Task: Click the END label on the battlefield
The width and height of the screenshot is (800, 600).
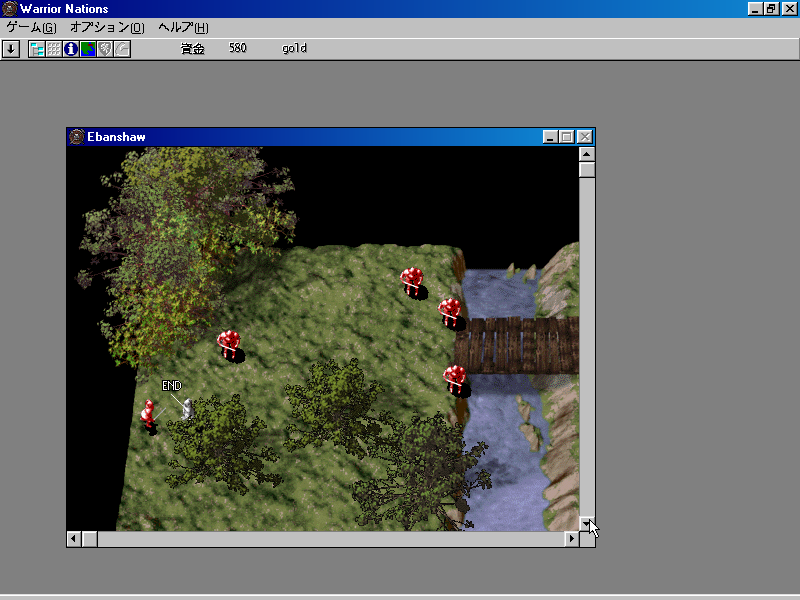Action: [171, 386]
